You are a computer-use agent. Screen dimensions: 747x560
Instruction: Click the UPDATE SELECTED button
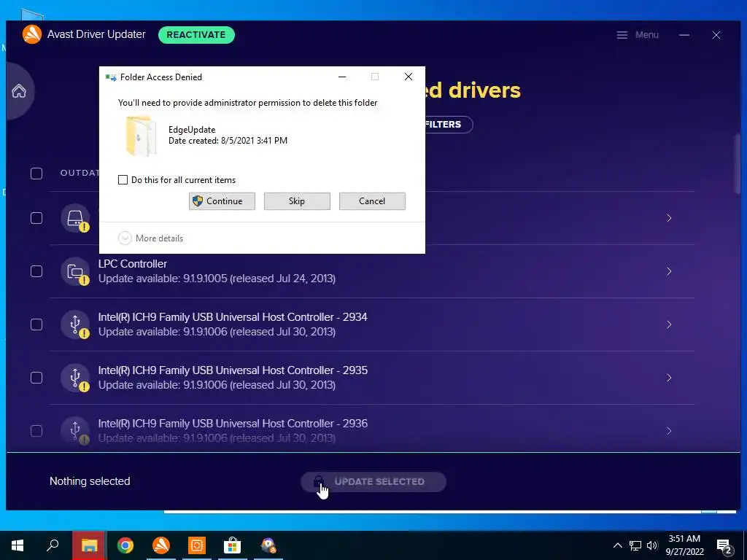click(x=373, y=482)
